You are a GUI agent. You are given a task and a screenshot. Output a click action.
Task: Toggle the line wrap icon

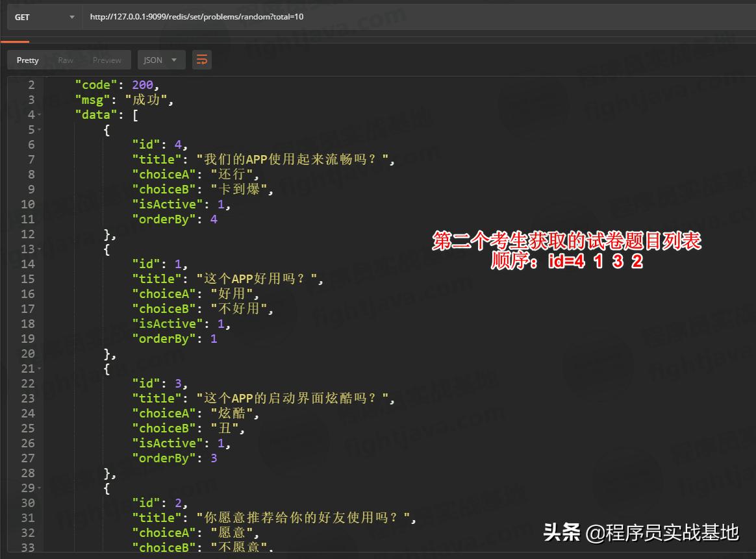tap(202, 60)
